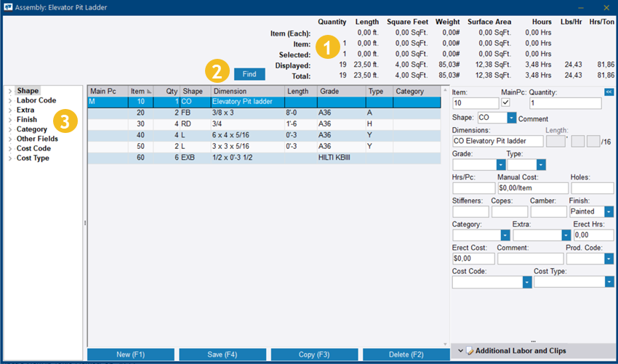This screenshot has height=364, width=618.
Task: Click the Additional Labor and Clips pencil icon
Action: (469, 351)
